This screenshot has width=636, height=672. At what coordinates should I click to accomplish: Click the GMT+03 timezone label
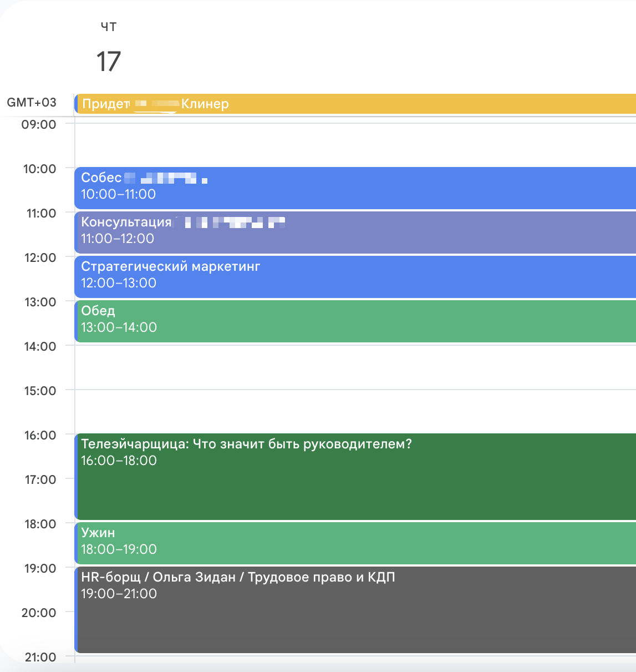[32, 103]
